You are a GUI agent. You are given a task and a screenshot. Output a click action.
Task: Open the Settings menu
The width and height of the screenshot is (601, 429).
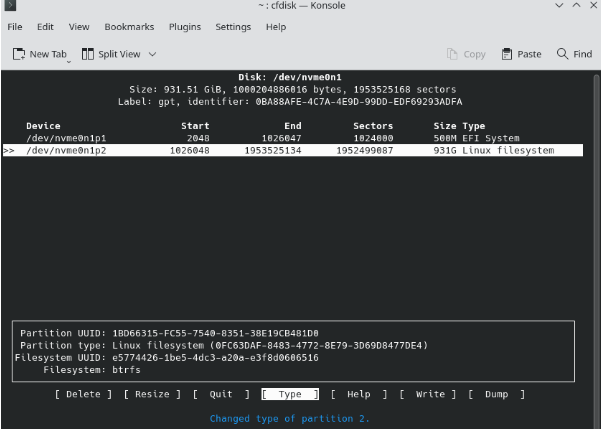[x=233, y=27]
